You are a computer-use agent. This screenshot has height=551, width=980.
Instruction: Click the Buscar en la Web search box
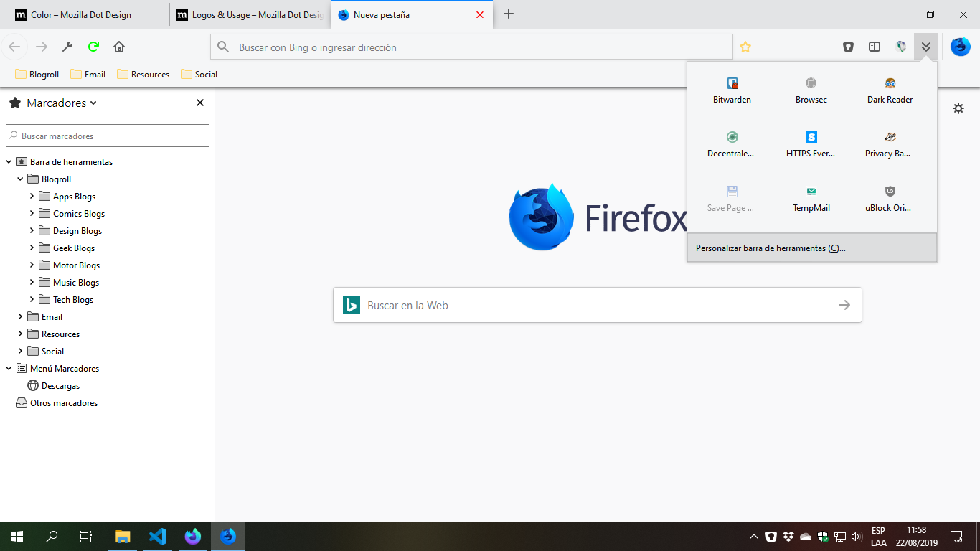click(598, 305)
